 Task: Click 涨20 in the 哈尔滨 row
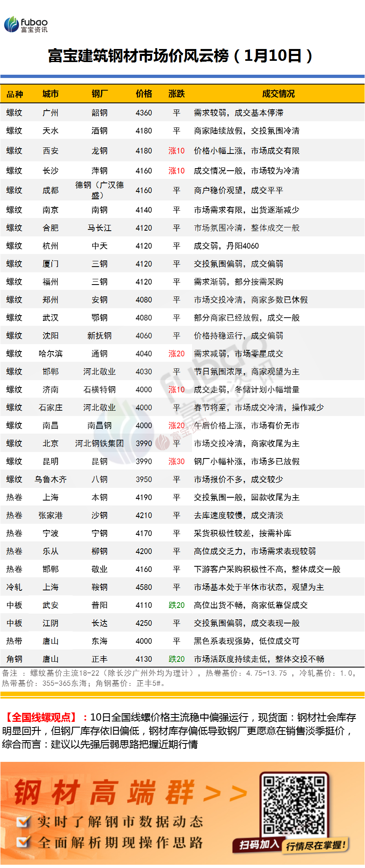coord(176,354)
